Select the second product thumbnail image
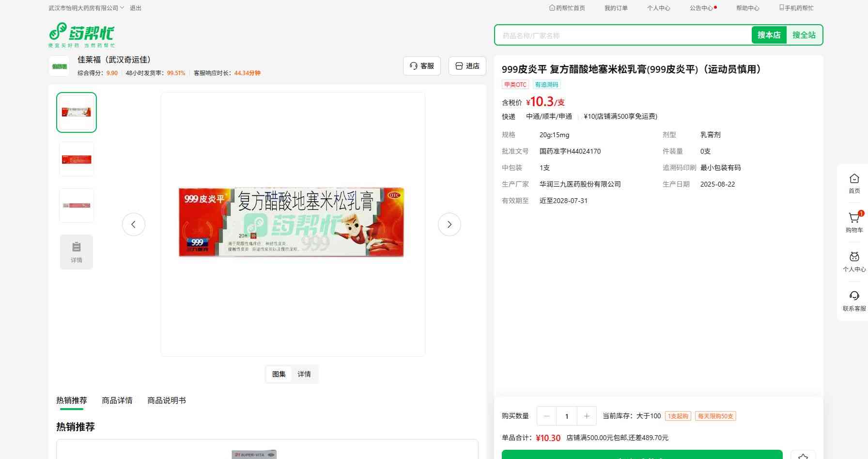Image resolution: width=868 pixels, height=459 pixels. tap(77, 159)
